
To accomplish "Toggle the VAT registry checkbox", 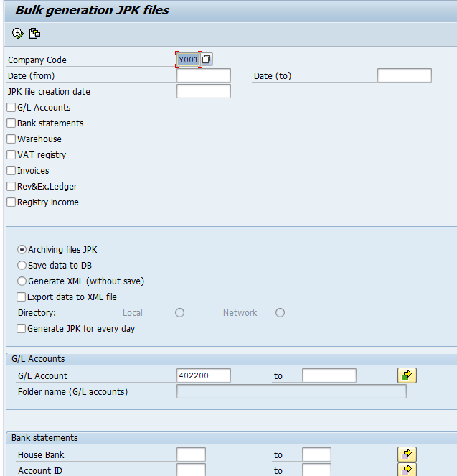I will coord(11,155).
